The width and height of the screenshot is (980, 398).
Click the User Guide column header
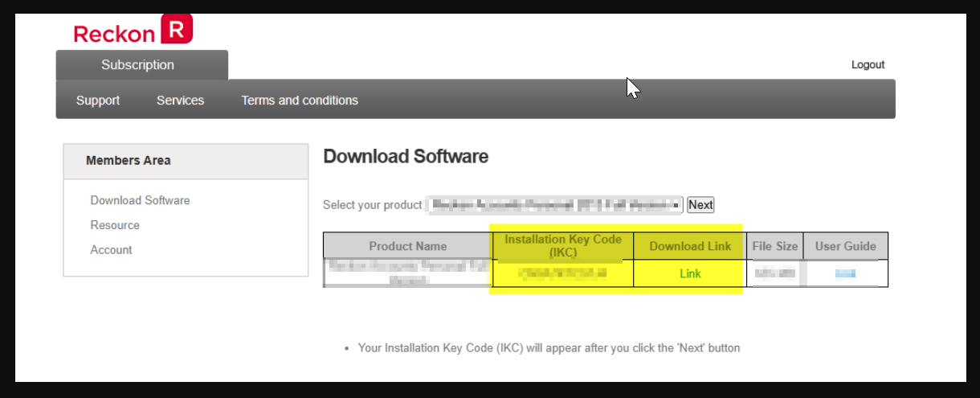(845, 246)
